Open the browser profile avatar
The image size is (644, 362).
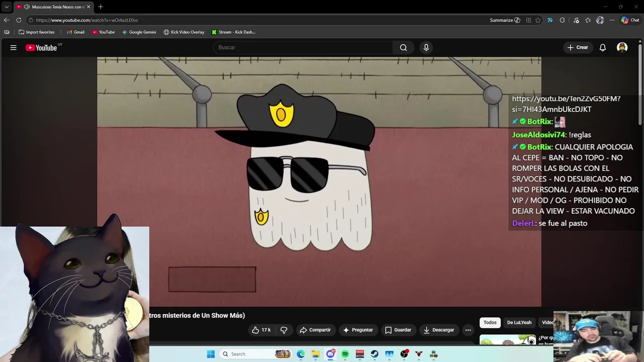pos(600,20)
